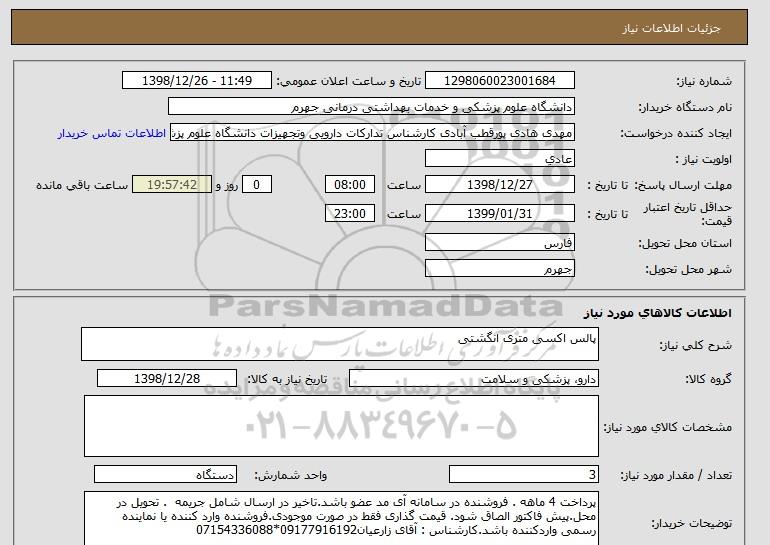Click the شهر محل تحویل label
Screen dimensions: 770x545
(688, 270)
